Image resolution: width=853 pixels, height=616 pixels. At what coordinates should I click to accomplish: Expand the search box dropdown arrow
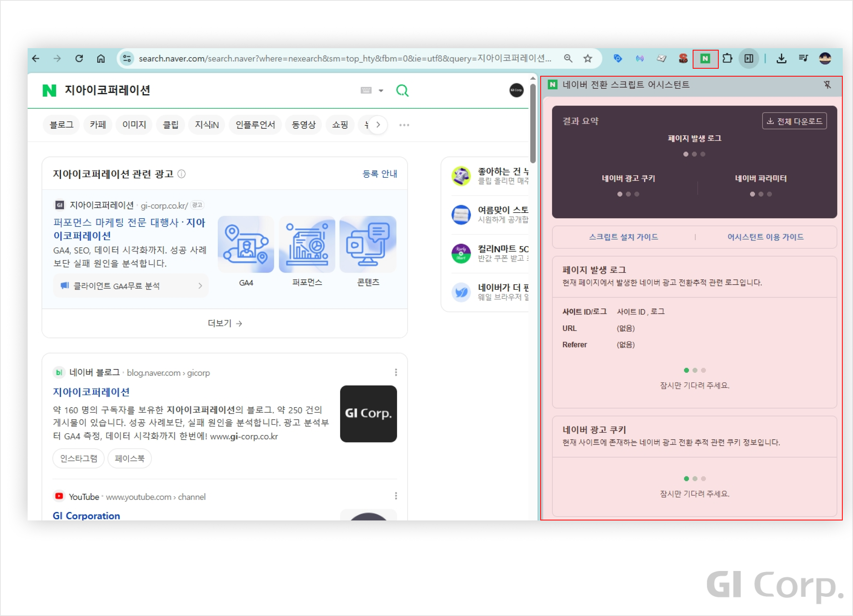pyautogui.click(x=381, y=91)
